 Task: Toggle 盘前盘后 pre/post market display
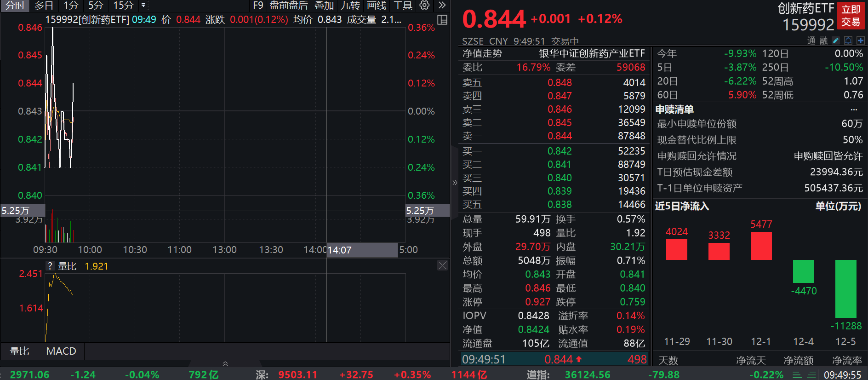pos(289,6)
